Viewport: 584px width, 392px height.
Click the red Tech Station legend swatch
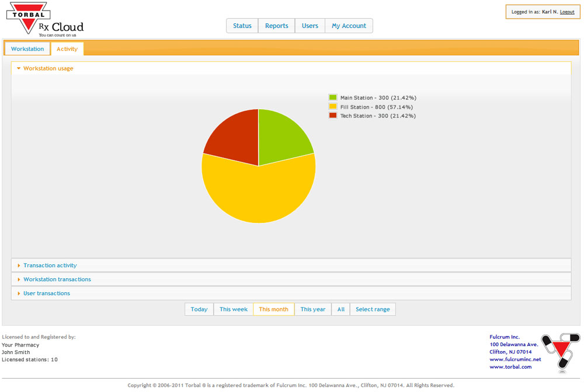click(333, 116)
